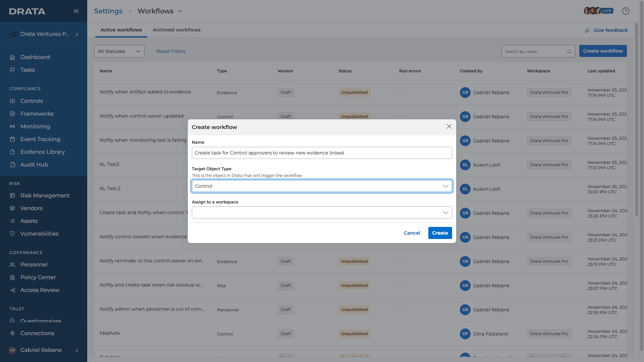
Task: Click the Create button in the modal
Action: coord(440,233)
